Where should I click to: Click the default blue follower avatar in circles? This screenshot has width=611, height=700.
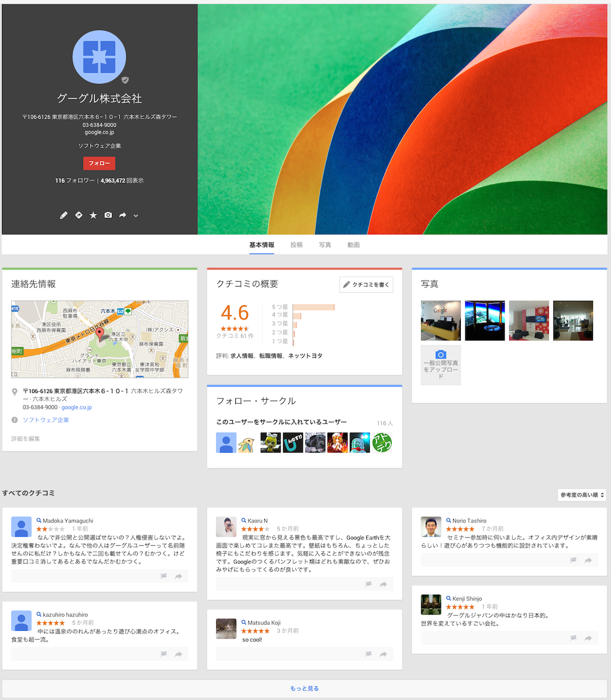[226, 442]
